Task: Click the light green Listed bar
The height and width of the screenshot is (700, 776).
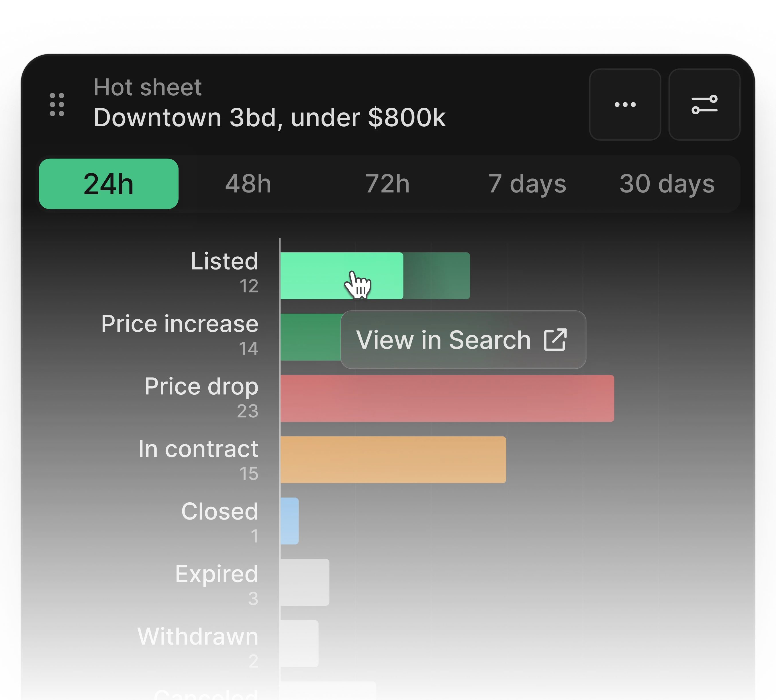Action: [316, 275]
